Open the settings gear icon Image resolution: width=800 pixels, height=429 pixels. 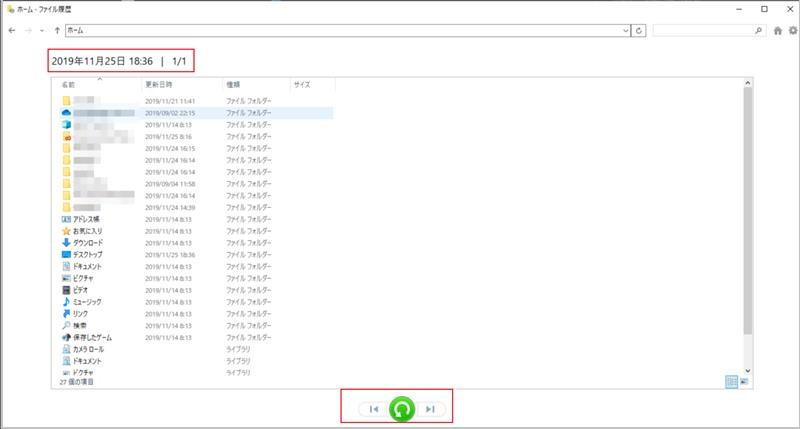793,31
